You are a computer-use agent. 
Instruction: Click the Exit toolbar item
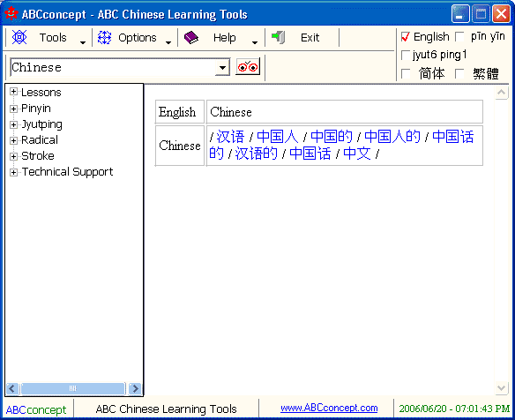pyautogui.click(x=310, y=37)
